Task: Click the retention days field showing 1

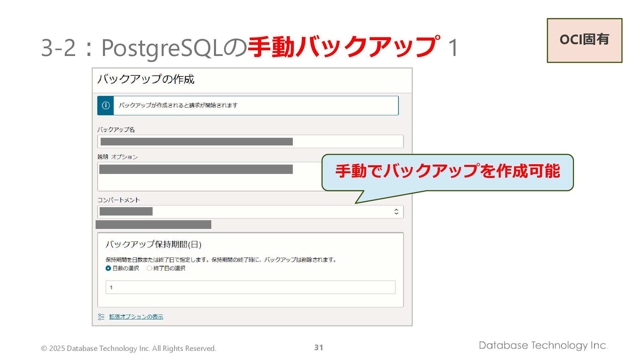Action: click(x=250, y=287)
